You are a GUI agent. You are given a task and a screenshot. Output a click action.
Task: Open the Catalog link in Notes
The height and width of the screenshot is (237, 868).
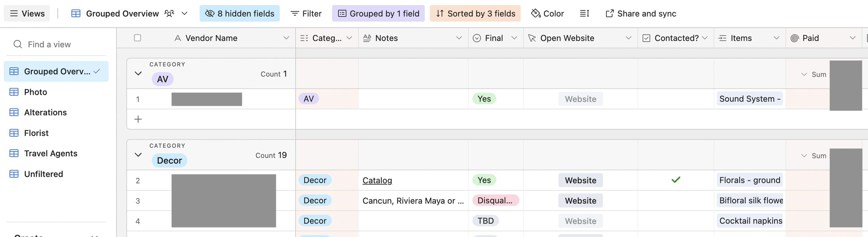click(377, 180)
